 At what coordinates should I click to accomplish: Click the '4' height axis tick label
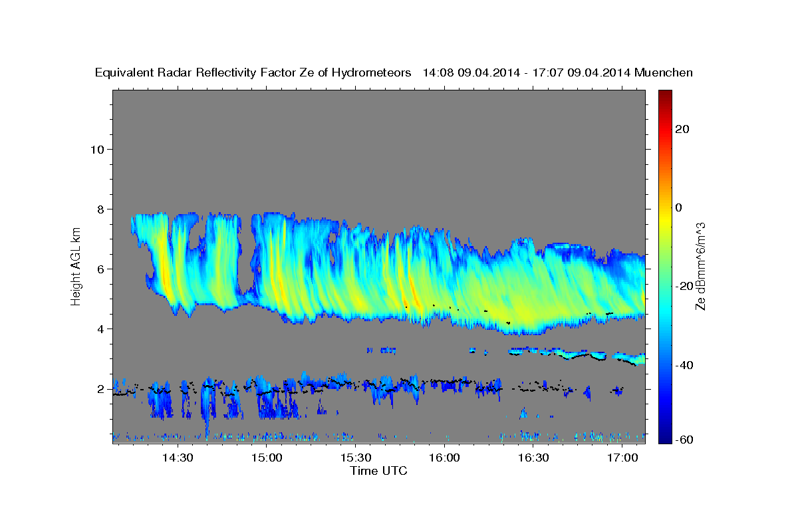[x=101, y=329]
